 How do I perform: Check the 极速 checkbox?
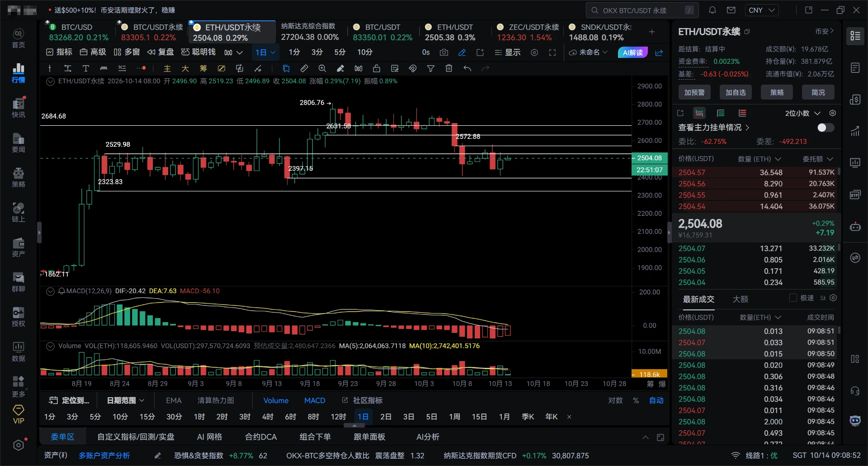[x=793, y=298]
